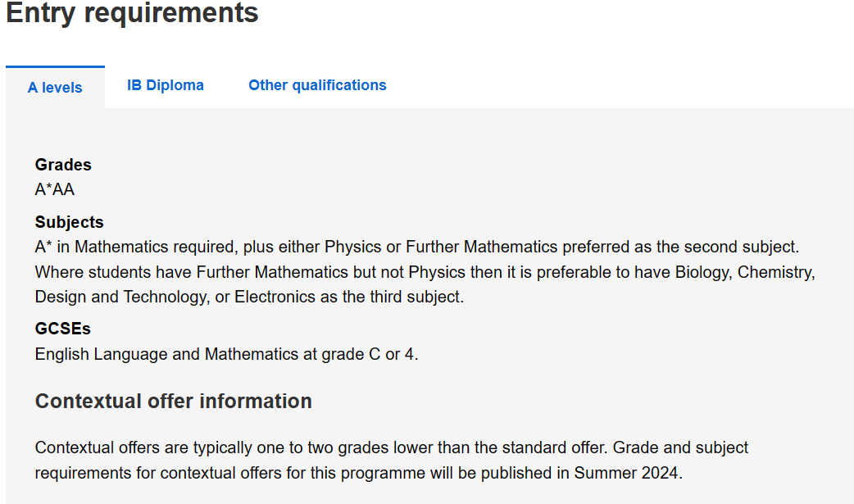Select the A*AA grade text
This screenshot has width=854, height=504.
[54, 189]
